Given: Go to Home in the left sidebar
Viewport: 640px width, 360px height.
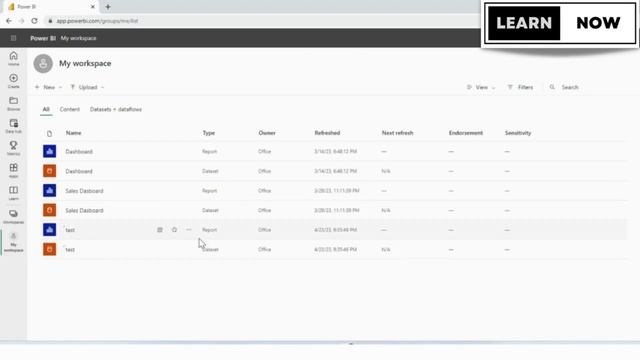Looking at the screenshot, I should pyautogui.click(x=13, y=58).
